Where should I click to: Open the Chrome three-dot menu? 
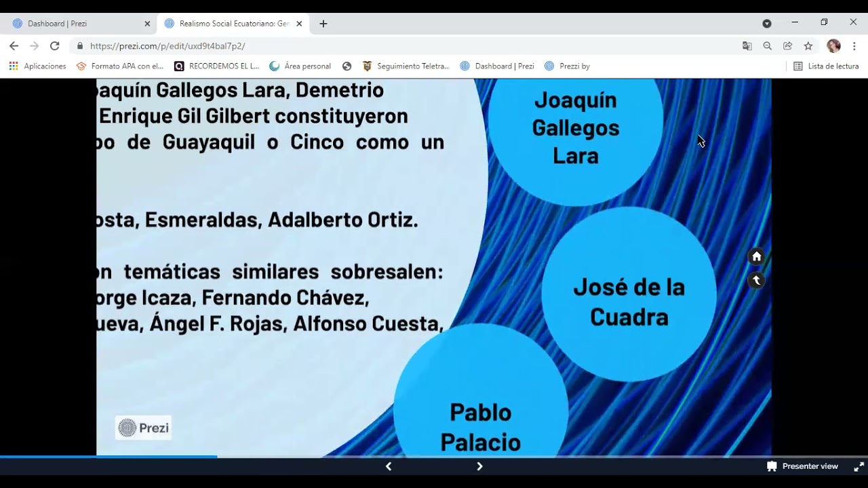click(854, 46)
